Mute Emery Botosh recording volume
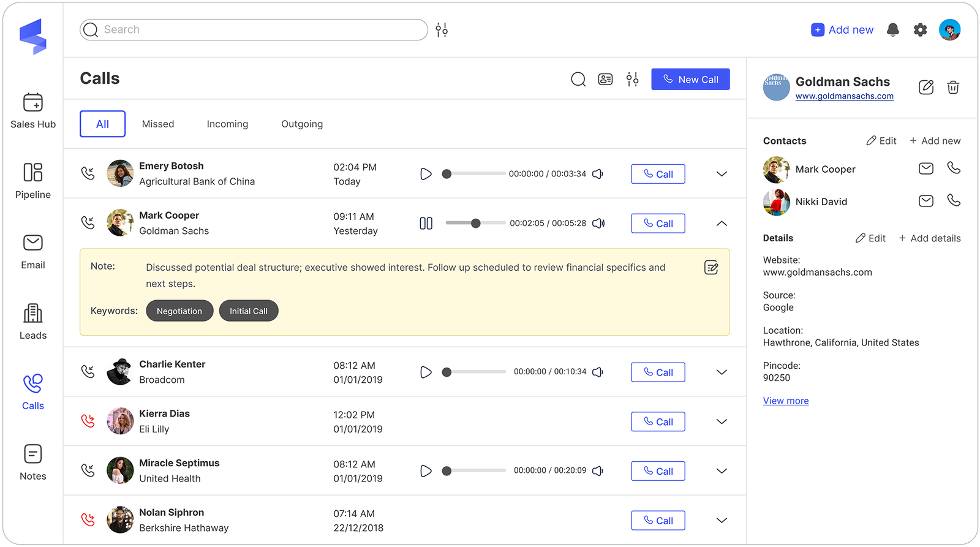Viewport: 980px width, 547px height. click(598, 174)
